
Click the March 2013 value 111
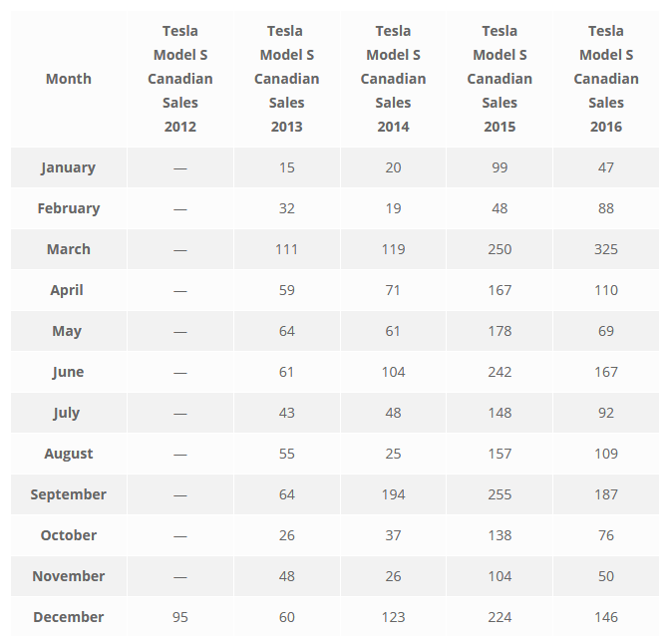(x=286, y=249)
